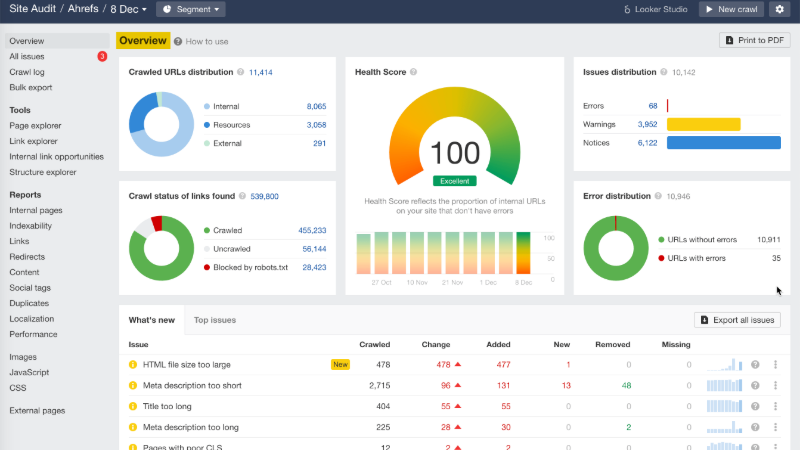Export all issues via button

(x=737, y=320)
